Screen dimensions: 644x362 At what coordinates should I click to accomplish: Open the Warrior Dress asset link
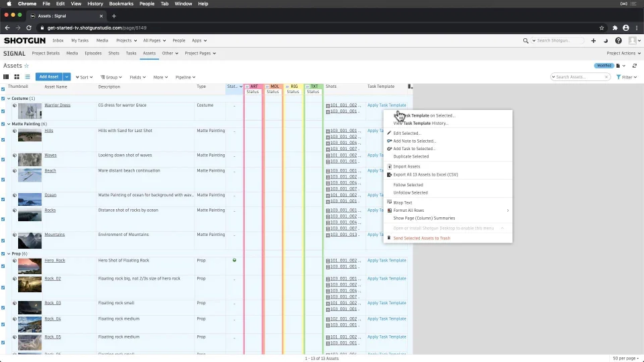(x=58, y=105)
